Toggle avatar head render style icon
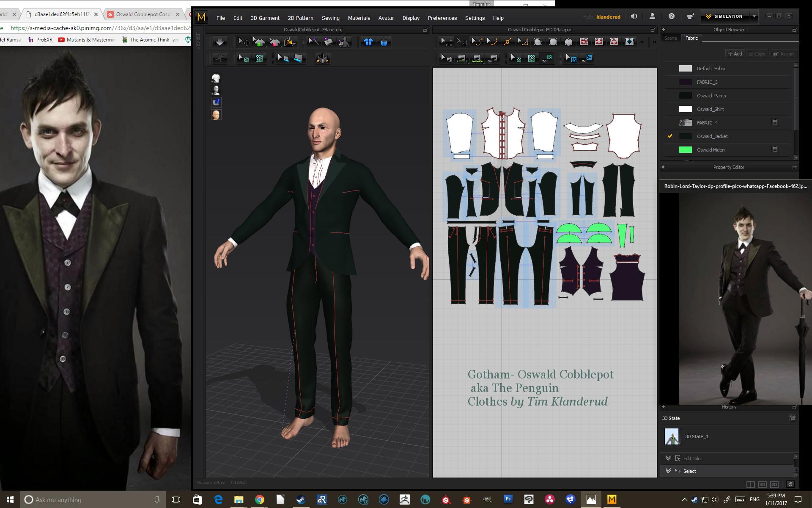 (x=216, y=115)
